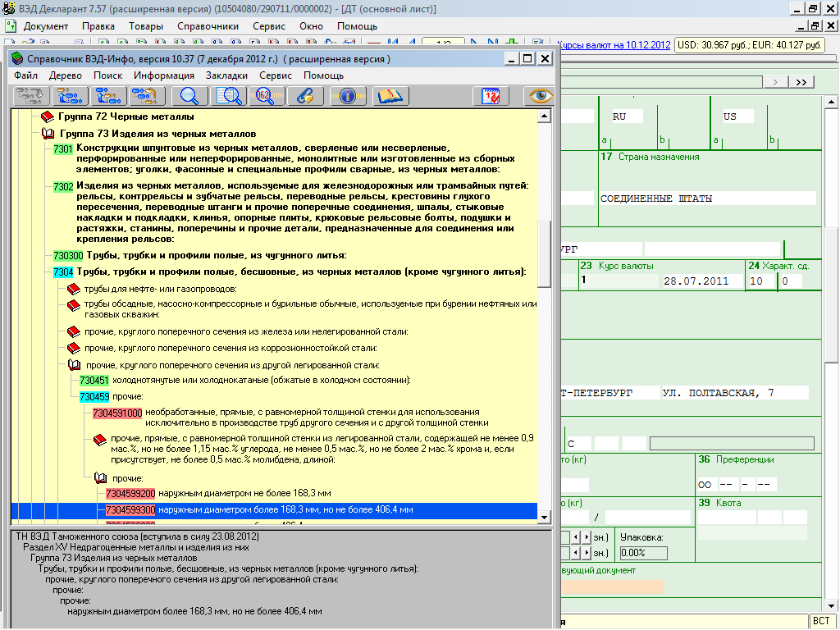This screenshot has width=840, height=630.
Task: Click open book icon beside 'из другой легированной стали'
Action: coord(75,365)
